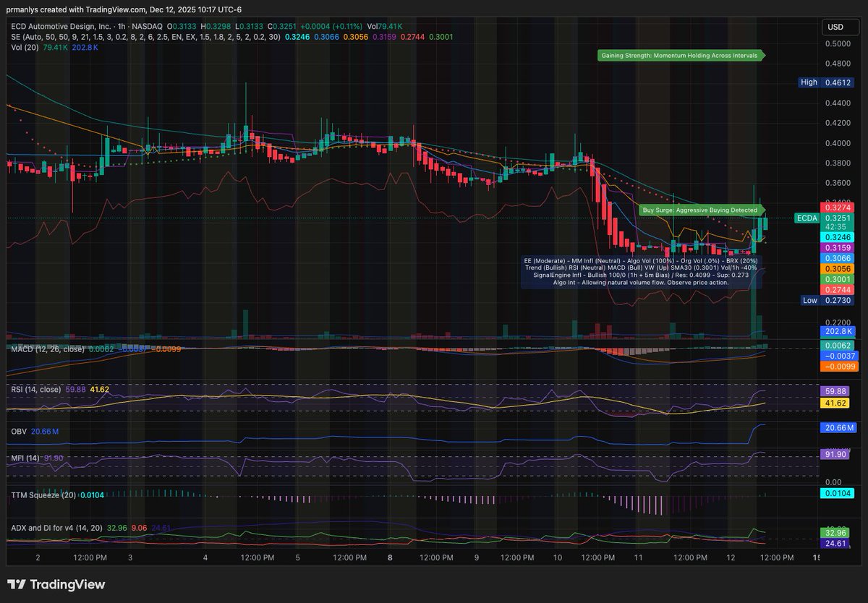This screenshot has width=868, height=603.
Task: Click the OBV indicator legend
Action: [19, 431]
